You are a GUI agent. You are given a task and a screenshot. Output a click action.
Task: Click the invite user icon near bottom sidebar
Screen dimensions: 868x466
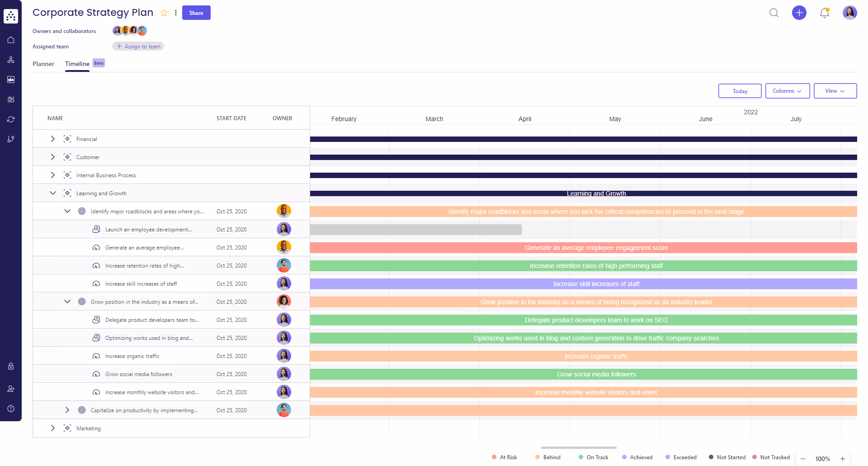pyautogui.click(x=11, y=389)
